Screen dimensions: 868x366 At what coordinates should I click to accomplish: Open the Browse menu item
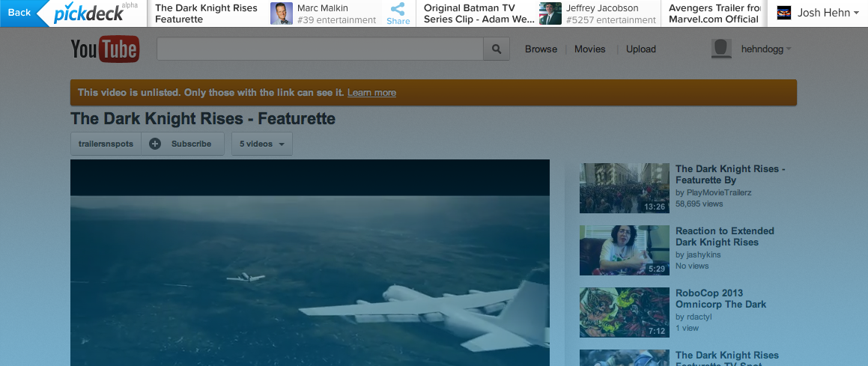(541, 49)
